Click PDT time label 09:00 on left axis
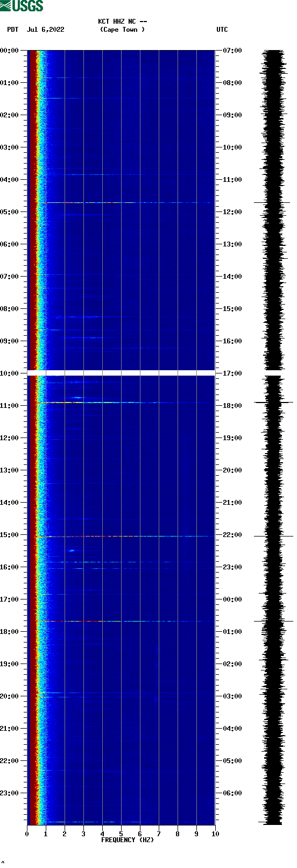The height and width of the screenshot is (868, 297). (10, 341)
